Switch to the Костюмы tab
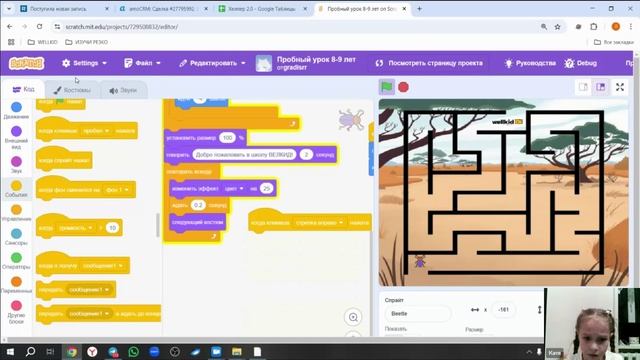Image resolution: width=640 pixels, height=360 pixels. coord(72,90)
